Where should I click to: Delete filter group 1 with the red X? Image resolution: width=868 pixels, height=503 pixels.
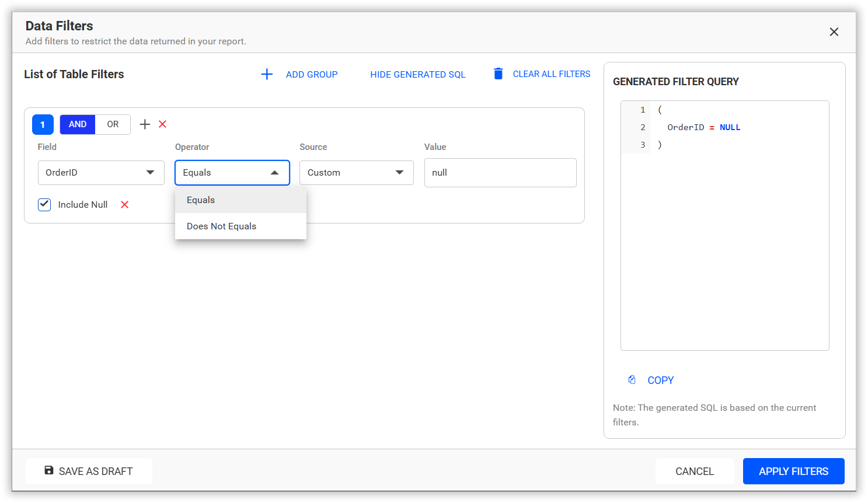(163, 124)
